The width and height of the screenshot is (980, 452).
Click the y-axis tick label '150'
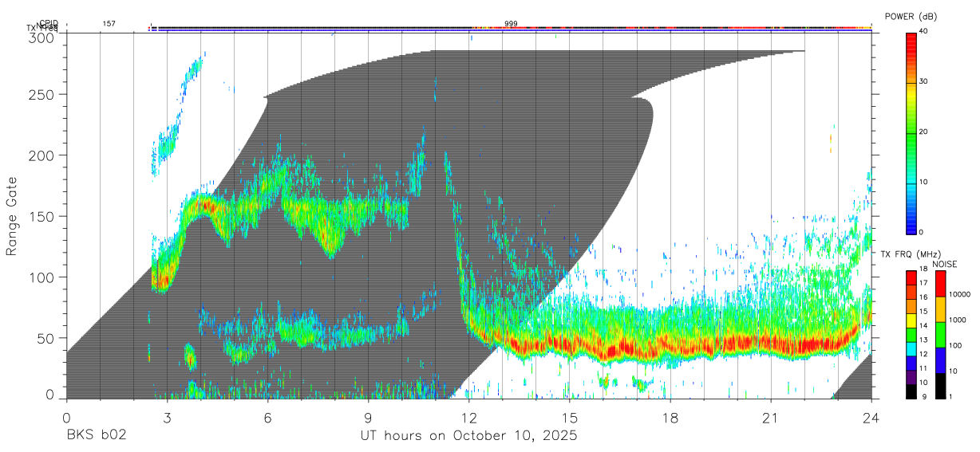[43, 216]
